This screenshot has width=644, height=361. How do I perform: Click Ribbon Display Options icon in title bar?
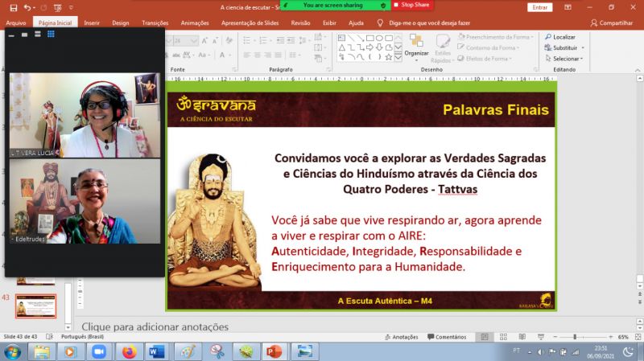[x=568, y=7]
